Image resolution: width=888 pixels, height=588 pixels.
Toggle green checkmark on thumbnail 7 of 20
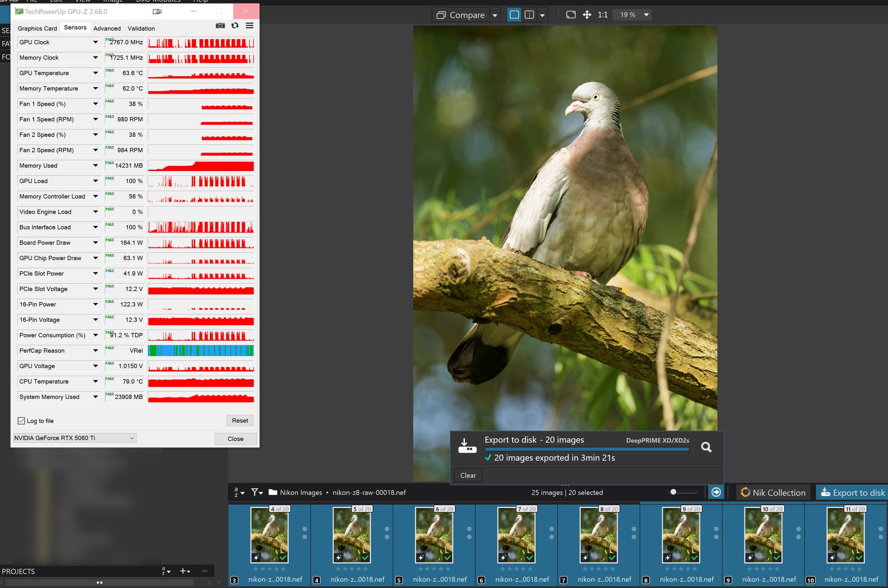click(x=530, y=557)
